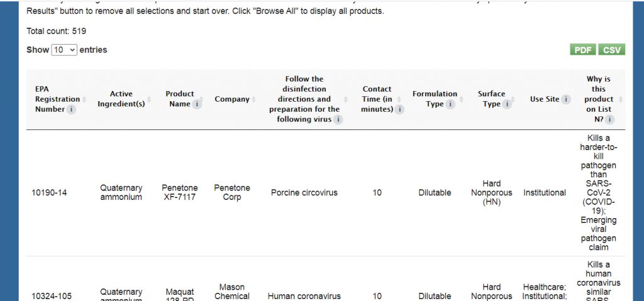This screenshot has height=301, width=644.
Task: Open the Show entries dropdown
Action: pyautogui.click(x=64, y=50)
